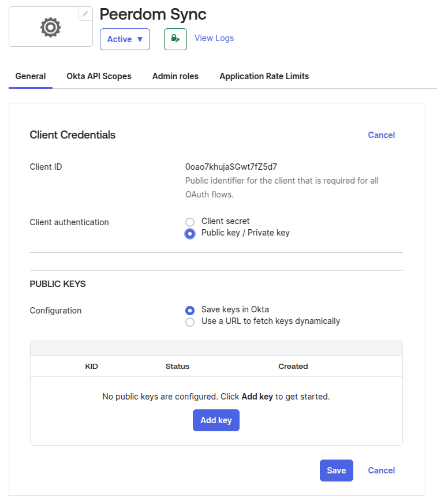The width and height of the screenshot is (437, 504).
Task: Select the Public key / Private key option
Action: coord(190,234)
